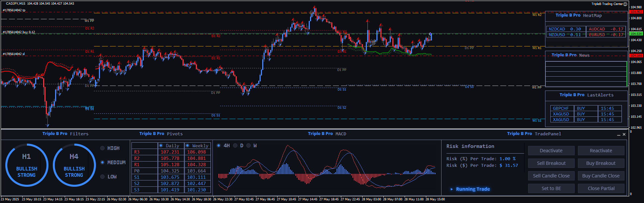This screenshot has height=203, width=644.
Task: Switch MACD timeframe to D
Action: (235, 146)
